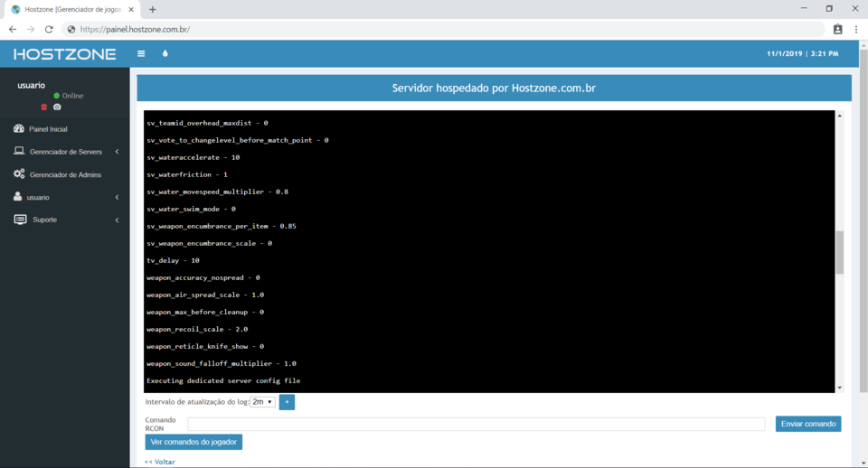The height and width of the screenshot is (468, 868).
Task: Click log line 'sv_water_movespeed_multiplier - 0.8'
Action: point(217,192)
